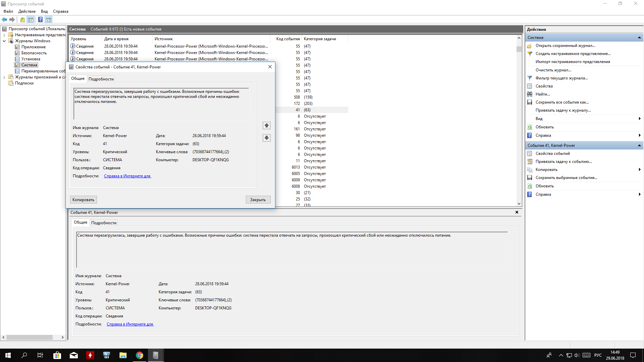
Task: Click the Копировать button in dialog
Action: (x=83, y=200)
